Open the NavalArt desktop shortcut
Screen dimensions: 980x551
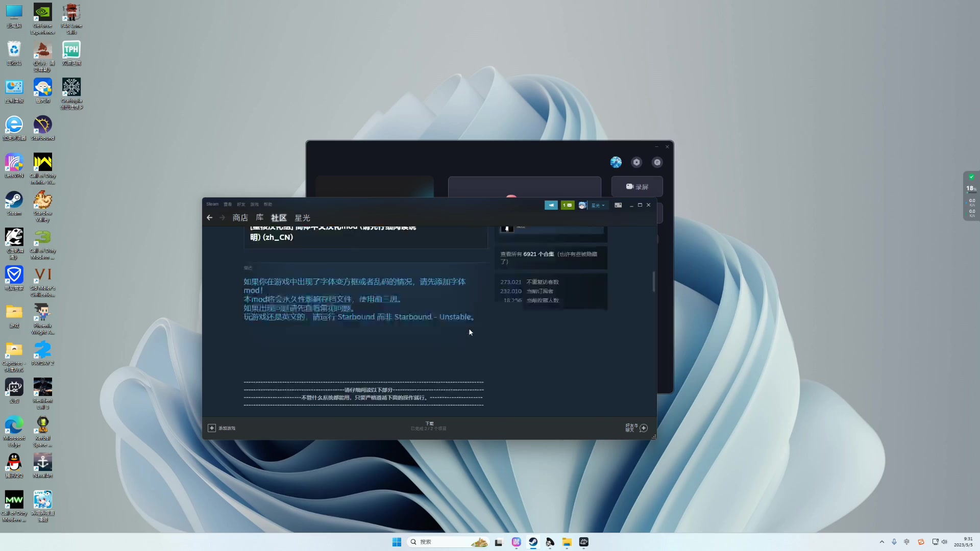[42, 465]
